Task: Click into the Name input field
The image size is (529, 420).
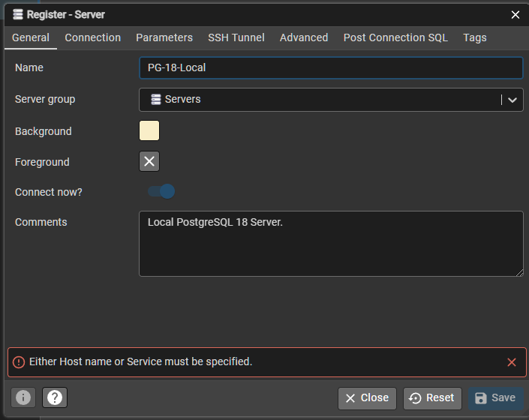Action: pos(330,67)
